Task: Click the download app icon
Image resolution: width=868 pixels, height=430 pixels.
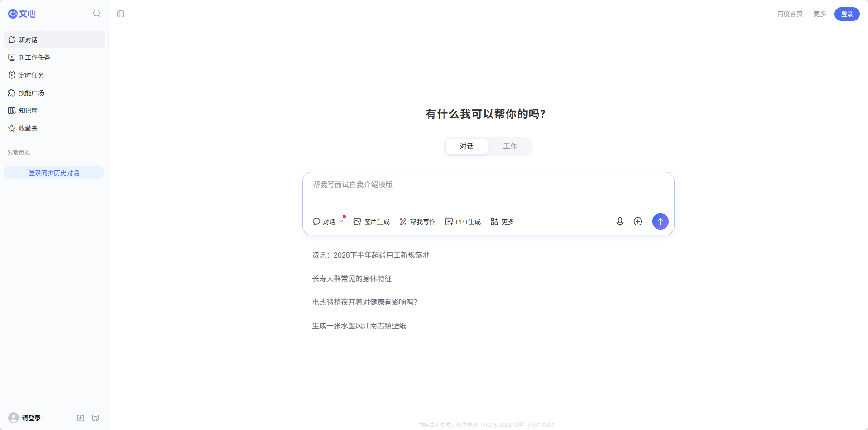Action: pos(80,418)
